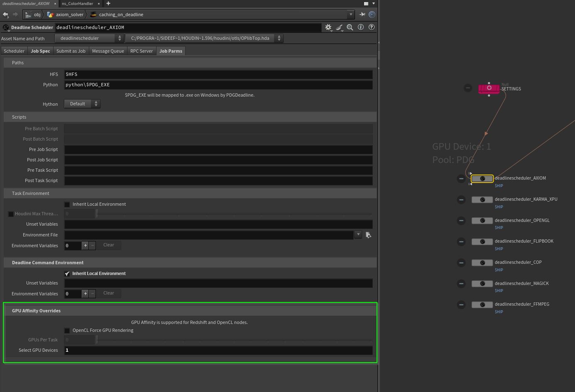Viewport: 575px width, 392px height.
Task: Click the Pre Job Script field
Action: [x=218, y=149]
